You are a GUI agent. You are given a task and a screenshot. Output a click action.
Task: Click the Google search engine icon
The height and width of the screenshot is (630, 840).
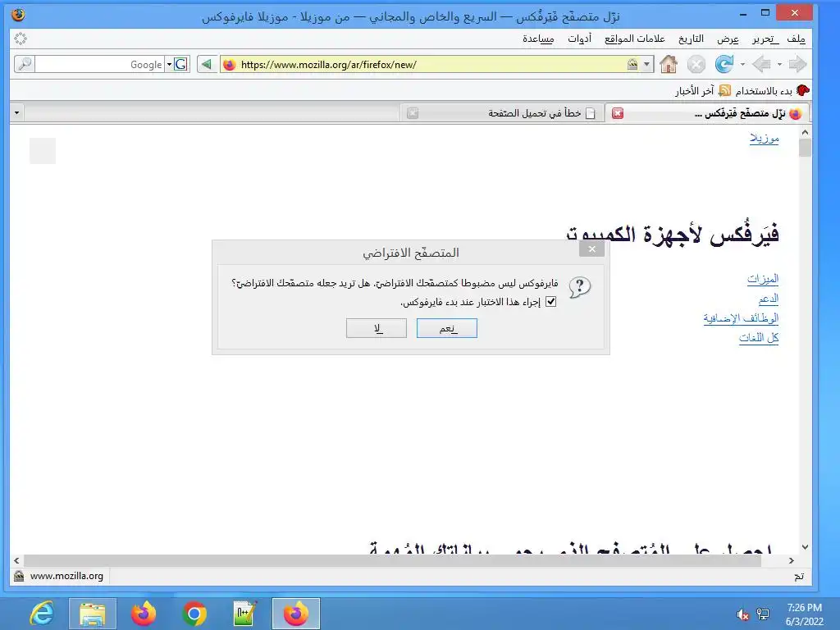tap(181, 64)
